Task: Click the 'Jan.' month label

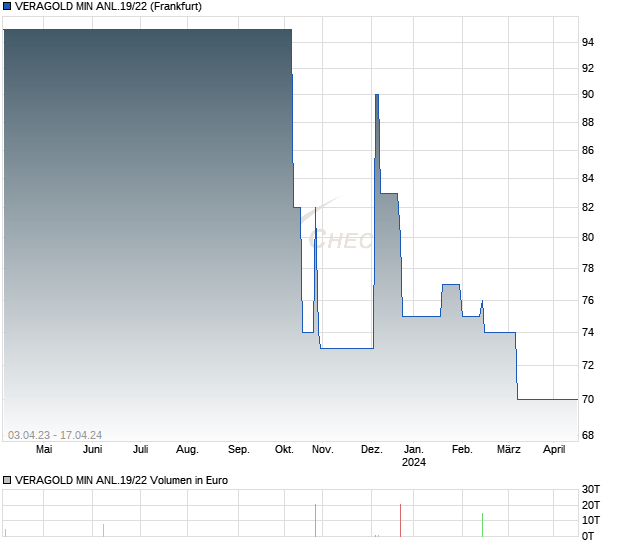Action: [414, 449]
